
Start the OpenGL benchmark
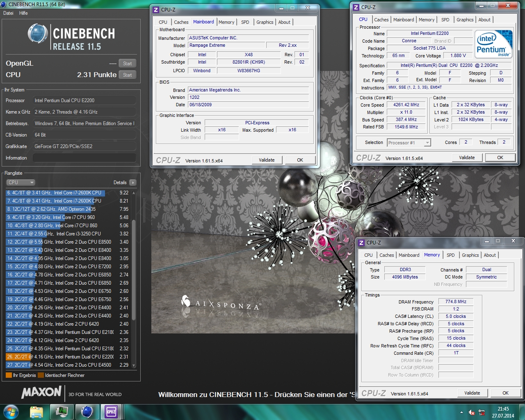coord(128,64)
